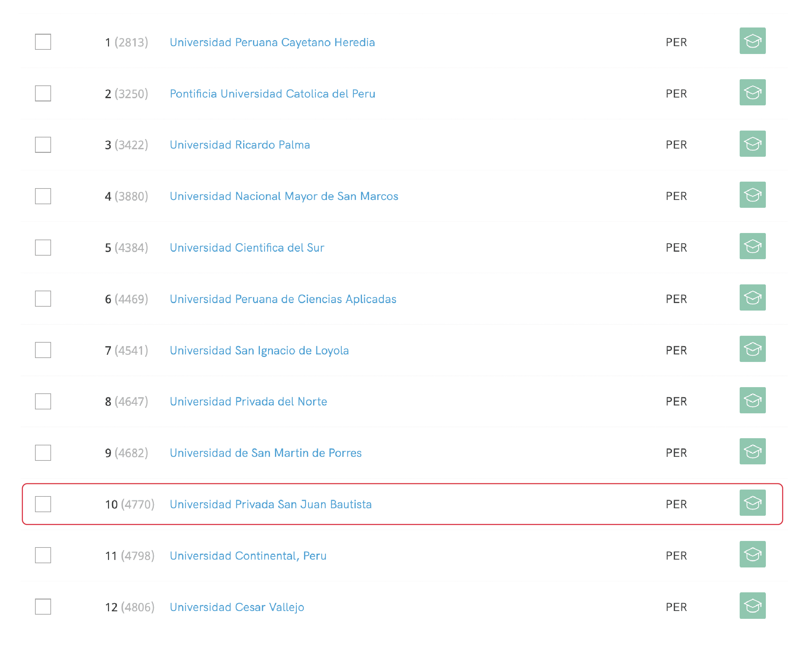This screenshot has width=812, height=646.
Task: Tick checkbox for Universidad de San Martin de Porres
Action: 43,453
